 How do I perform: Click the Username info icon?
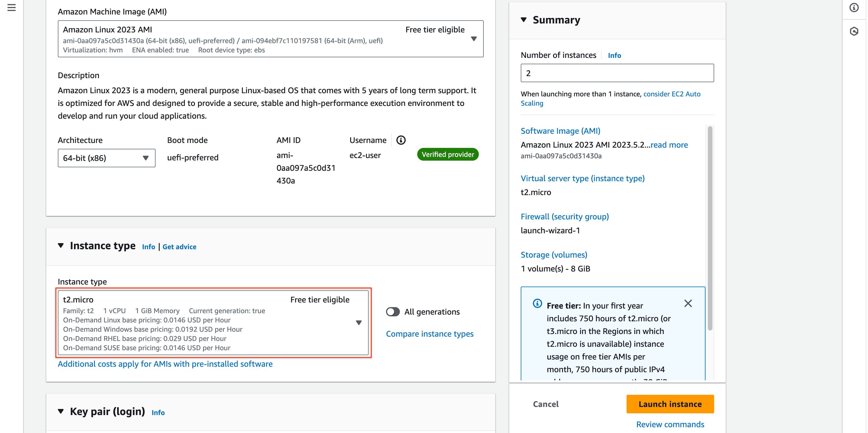(x=401, y=140)
